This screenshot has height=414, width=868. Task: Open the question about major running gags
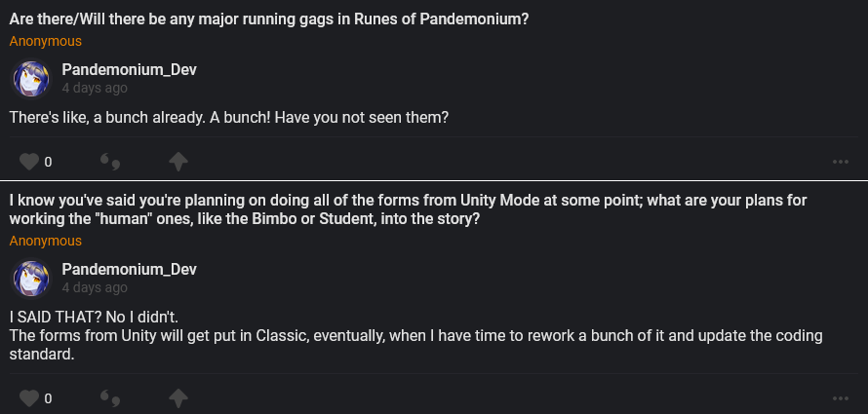point(269,19)
